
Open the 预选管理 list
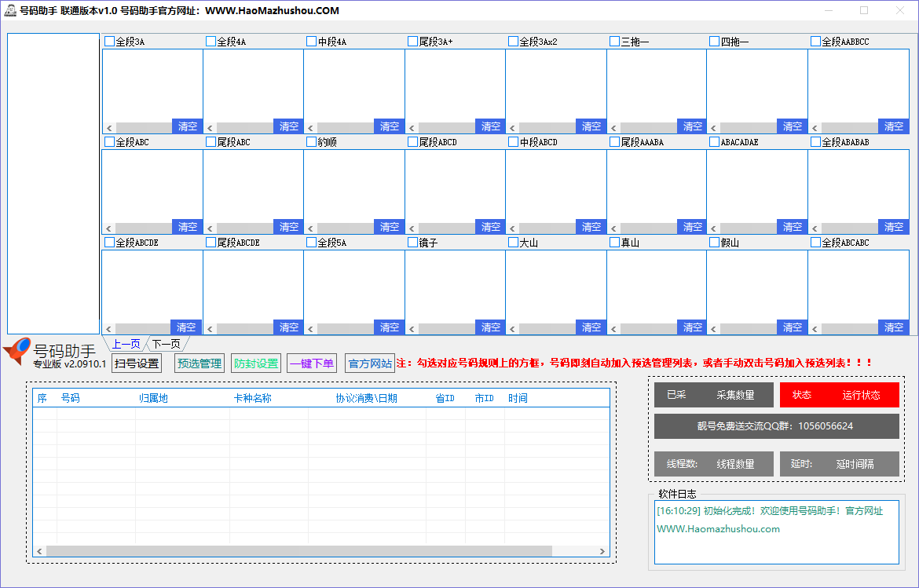200,363
